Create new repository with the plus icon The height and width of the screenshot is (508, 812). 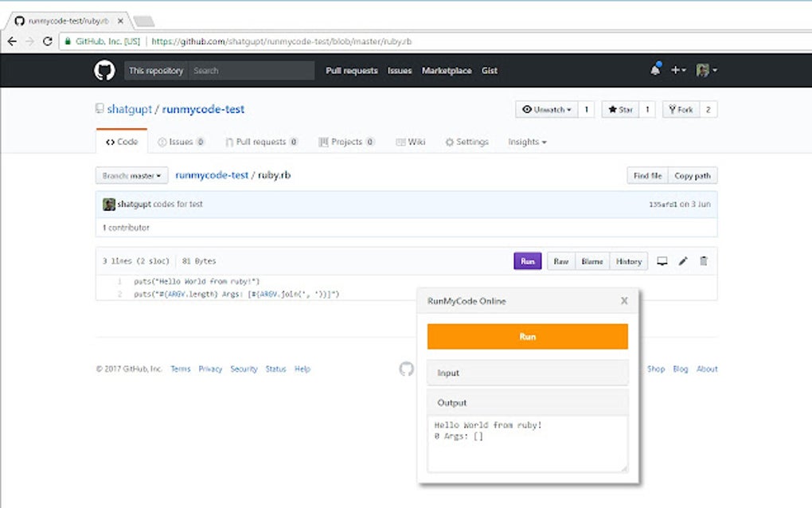pyautogui.click(x=676, y=70)
